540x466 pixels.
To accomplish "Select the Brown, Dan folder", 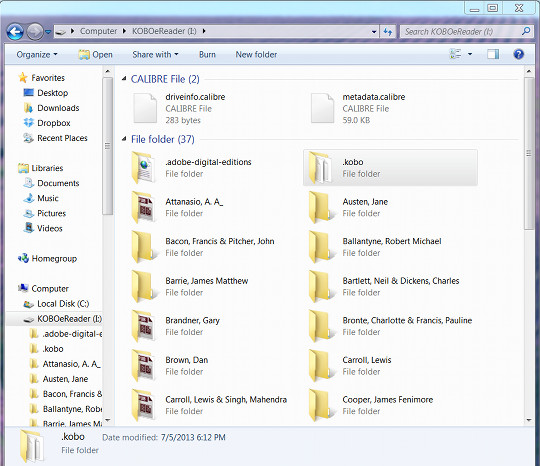I will point(186,366).
